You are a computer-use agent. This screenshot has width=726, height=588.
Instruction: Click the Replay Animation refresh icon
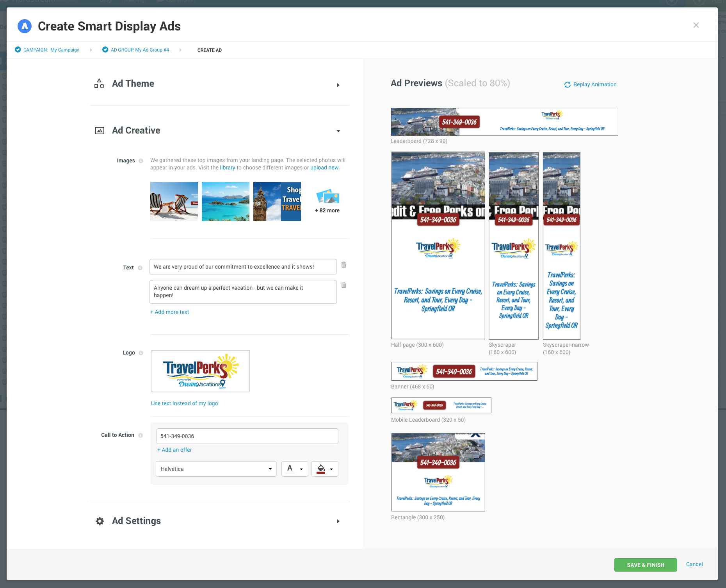coord(568,85)
